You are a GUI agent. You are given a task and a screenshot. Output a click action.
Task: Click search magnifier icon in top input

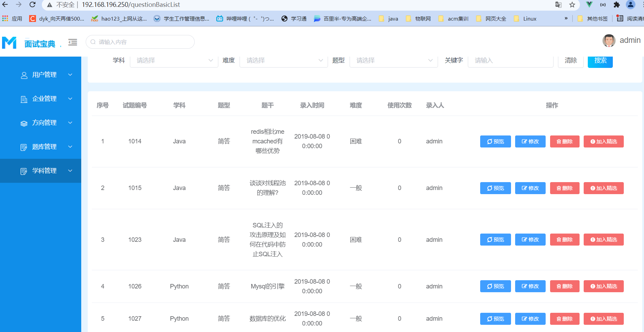click(93, 42)
